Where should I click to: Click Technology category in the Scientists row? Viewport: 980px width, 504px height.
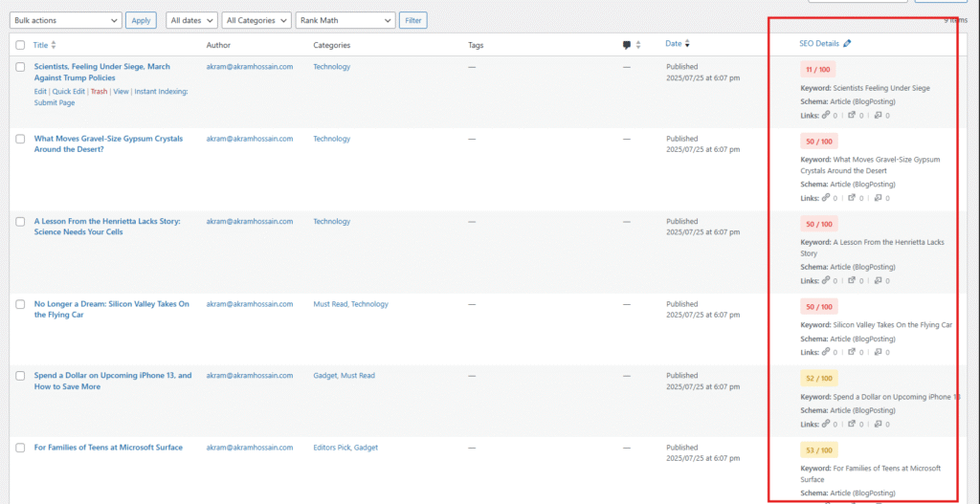click(332, 66)
